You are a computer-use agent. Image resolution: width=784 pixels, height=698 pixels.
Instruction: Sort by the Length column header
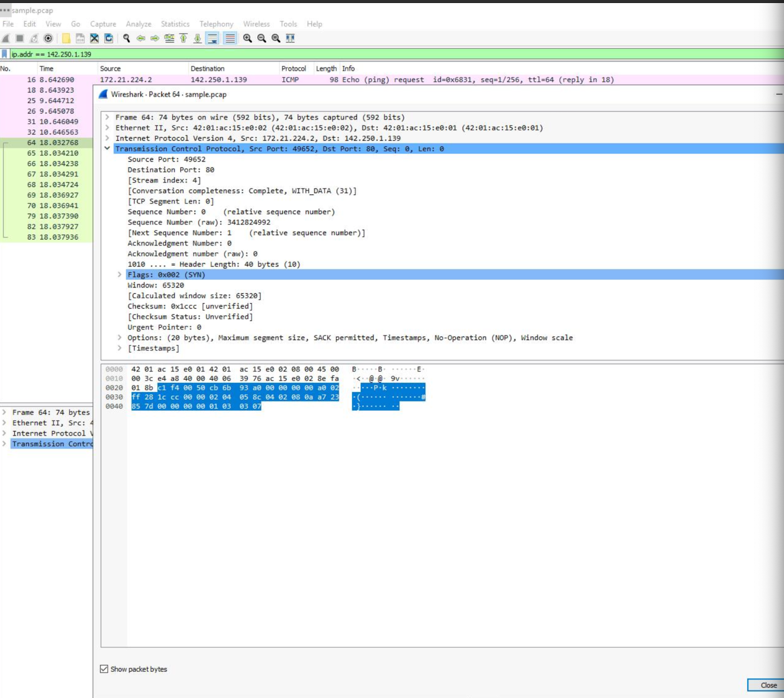click(x=326, y=69)
